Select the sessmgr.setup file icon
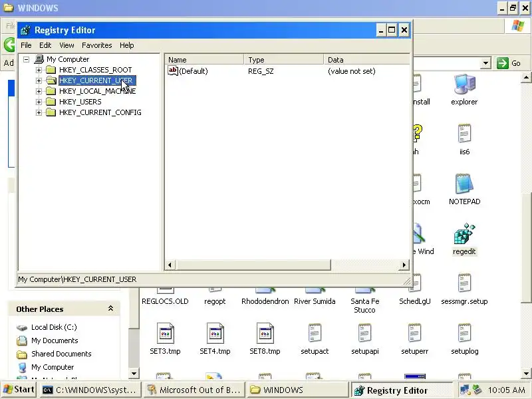Image resolution: width=532 pixels, height=399 pixels. click(x=464, y=283)
